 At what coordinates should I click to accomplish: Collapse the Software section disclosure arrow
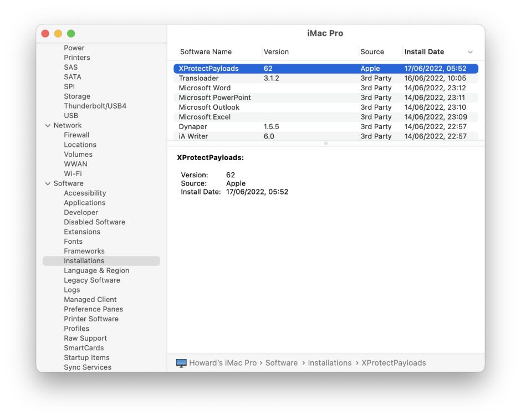[x=48, y=184]
